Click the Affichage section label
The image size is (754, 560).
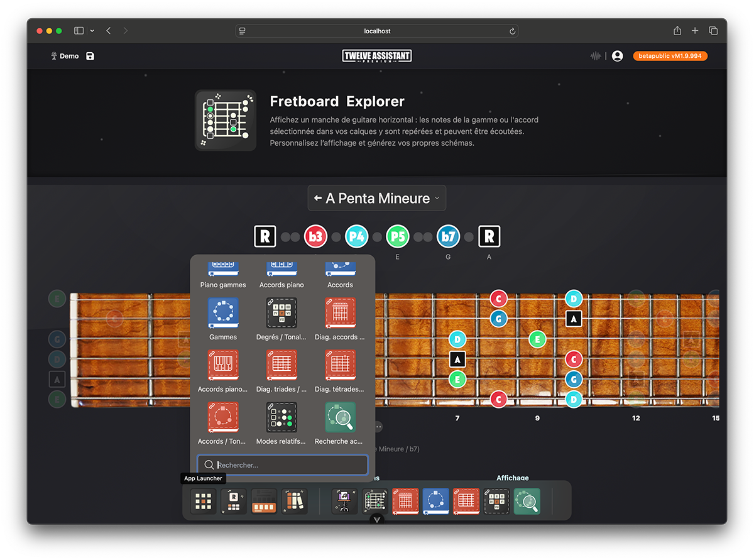(513, 478)
